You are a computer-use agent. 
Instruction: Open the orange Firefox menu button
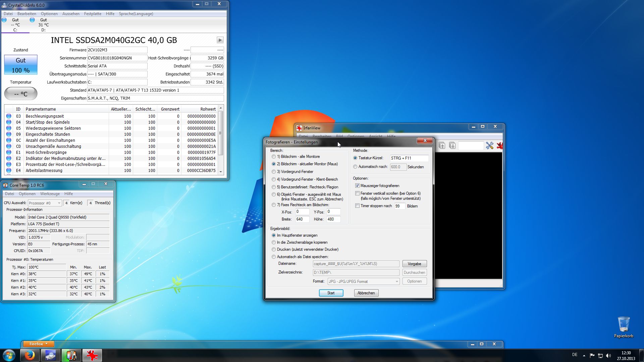[x=38, y=344]
